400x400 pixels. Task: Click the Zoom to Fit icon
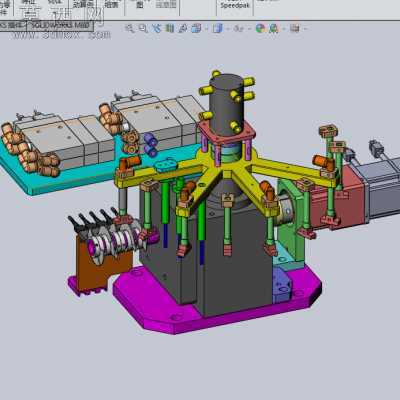tap(130, 28)
